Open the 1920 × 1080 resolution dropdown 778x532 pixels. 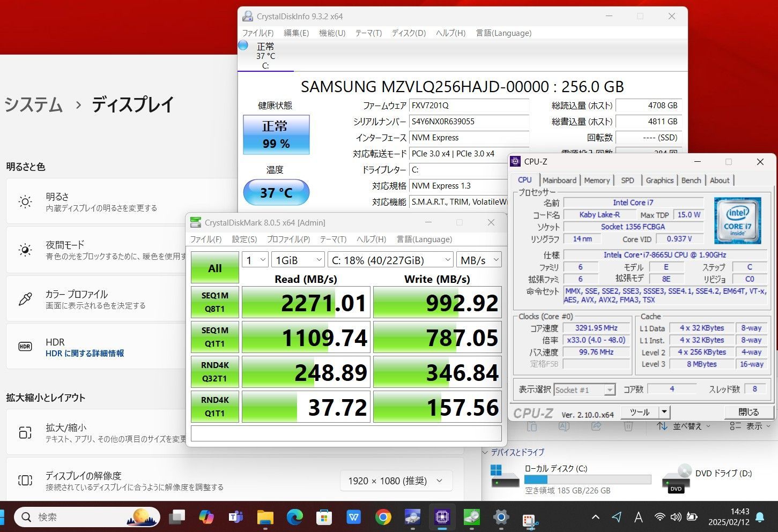click(x=396, y=481)
